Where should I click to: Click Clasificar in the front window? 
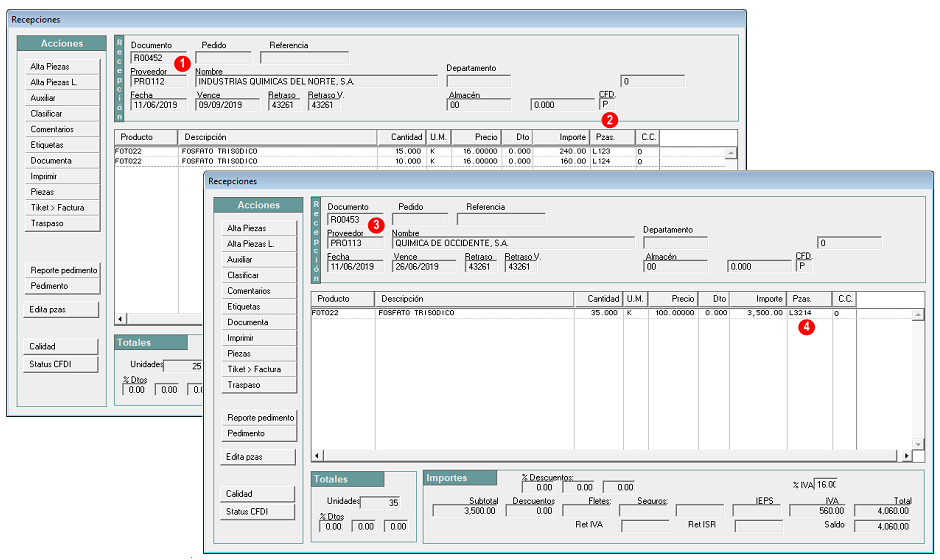[259, 275]
